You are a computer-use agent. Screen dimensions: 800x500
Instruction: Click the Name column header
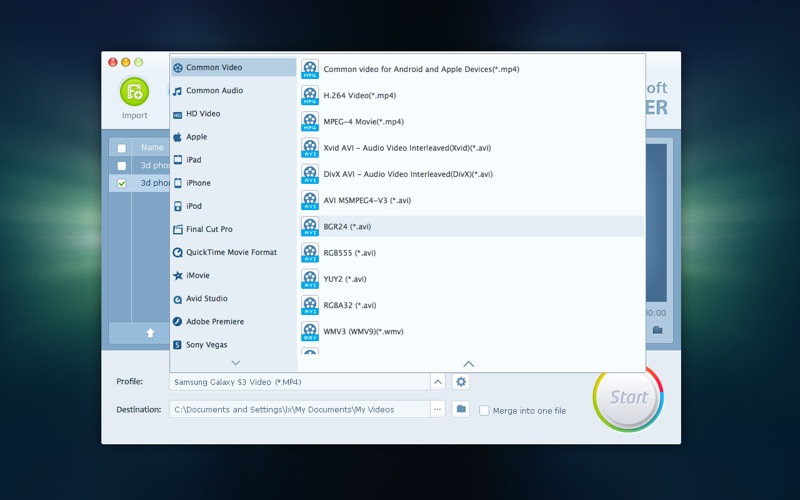coord(152,147)
